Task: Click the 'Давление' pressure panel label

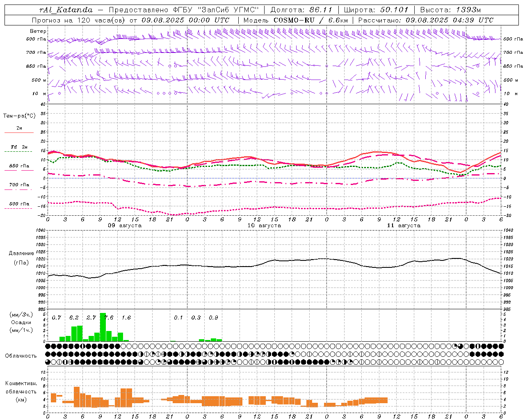Action: click(21, 253)
